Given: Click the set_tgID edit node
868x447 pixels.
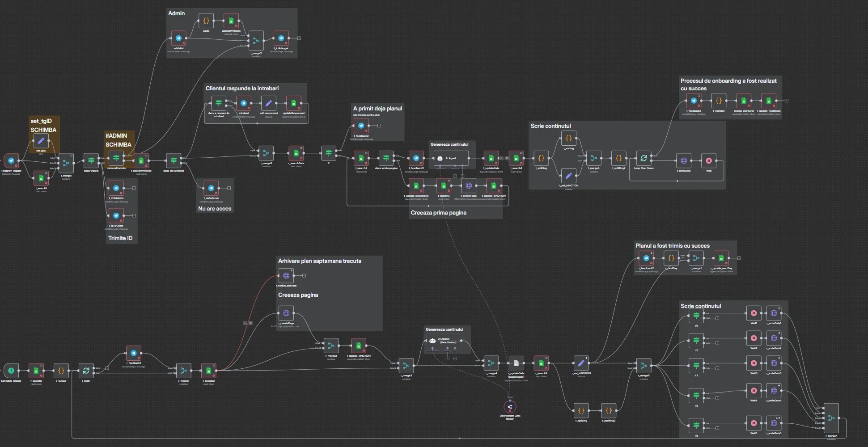Looking at the screenshot, I should (x=41, y=141).
